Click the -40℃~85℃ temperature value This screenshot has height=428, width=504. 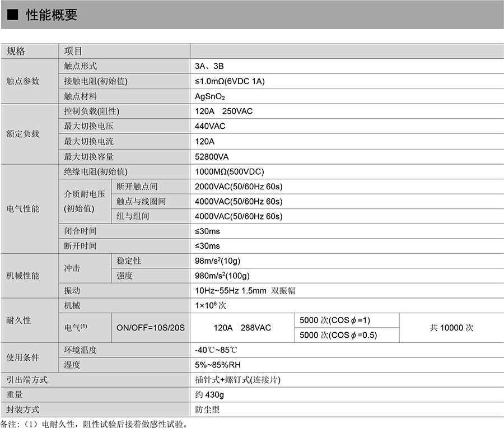coord(216,350)
